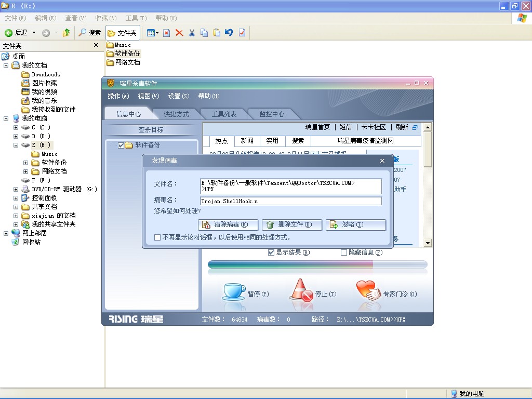Uncheck 软件备份 scan target checkbox
Image resolution: width=532 pixels, height=399 pixels.
click(x=121, y=145)
